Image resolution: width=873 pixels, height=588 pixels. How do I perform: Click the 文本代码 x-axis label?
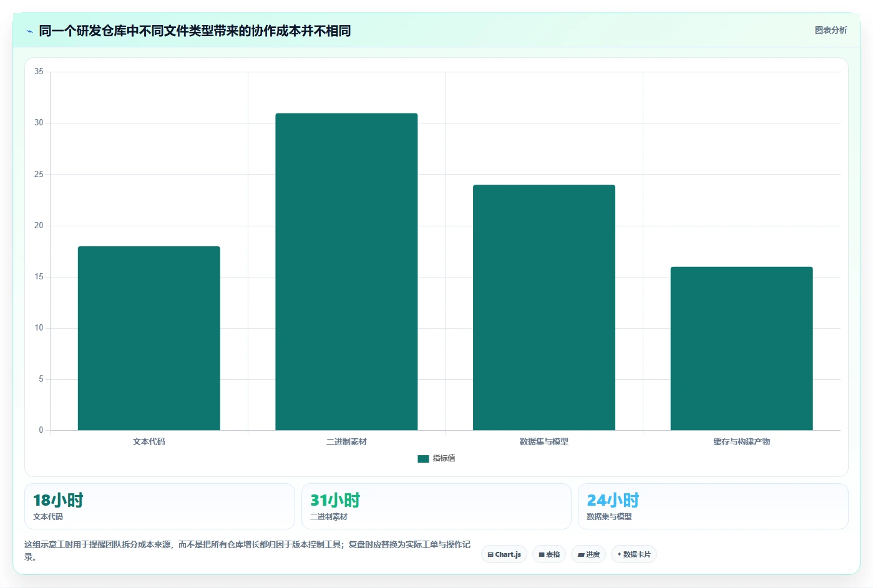tap(149, 441)
